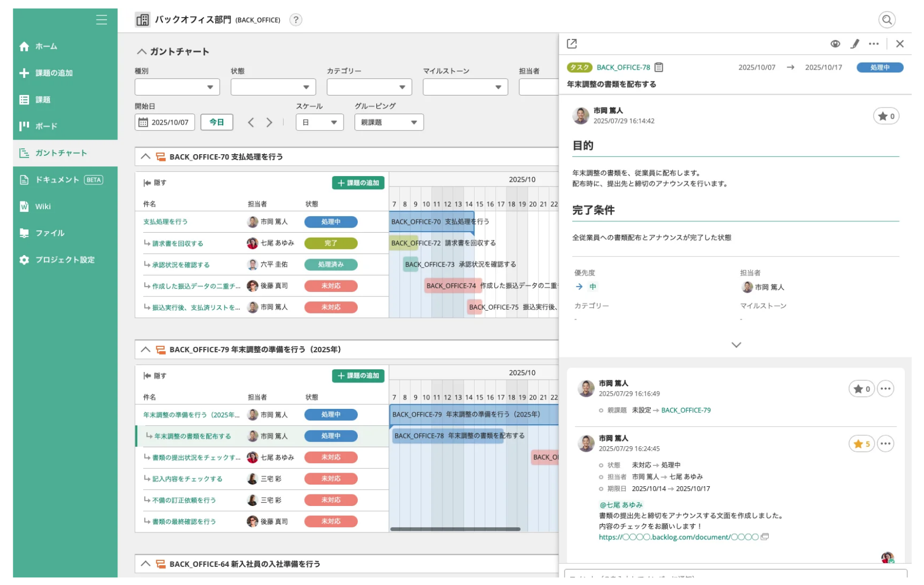Open the グルーピング dropdown set to 親課題

[389, 122]
